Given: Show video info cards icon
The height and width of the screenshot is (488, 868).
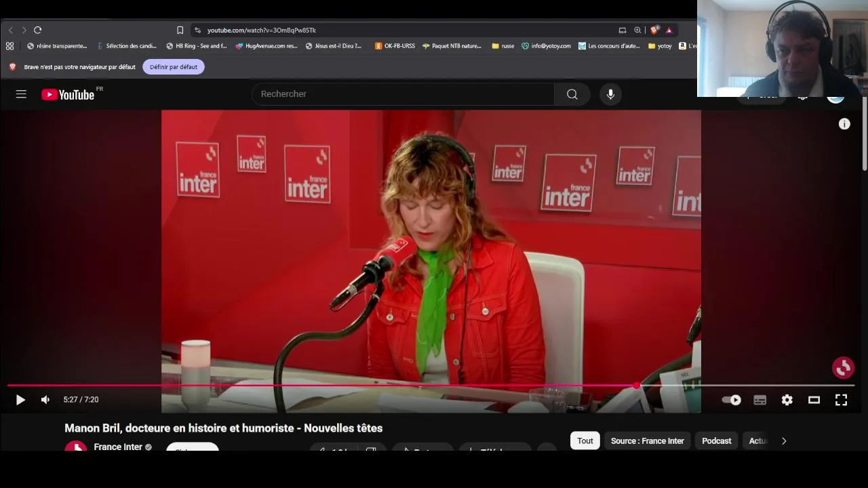Looking at the screenshot, I should (x=844, y=124).
